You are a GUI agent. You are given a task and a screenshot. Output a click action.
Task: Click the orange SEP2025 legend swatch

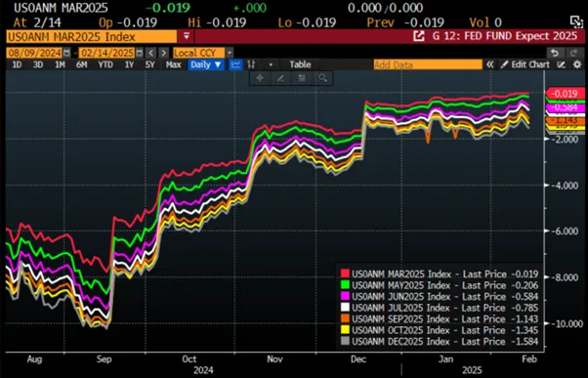tap(345, 318)
